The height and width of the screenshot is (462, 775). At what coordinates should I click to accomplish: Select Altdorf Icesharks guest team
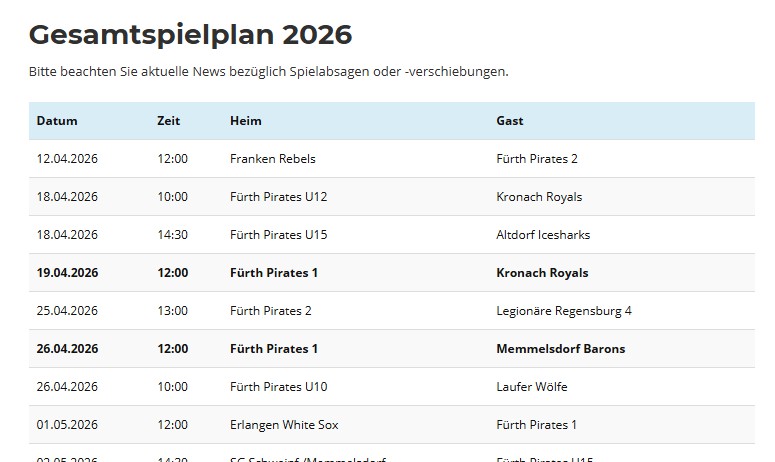coord(543,235)
